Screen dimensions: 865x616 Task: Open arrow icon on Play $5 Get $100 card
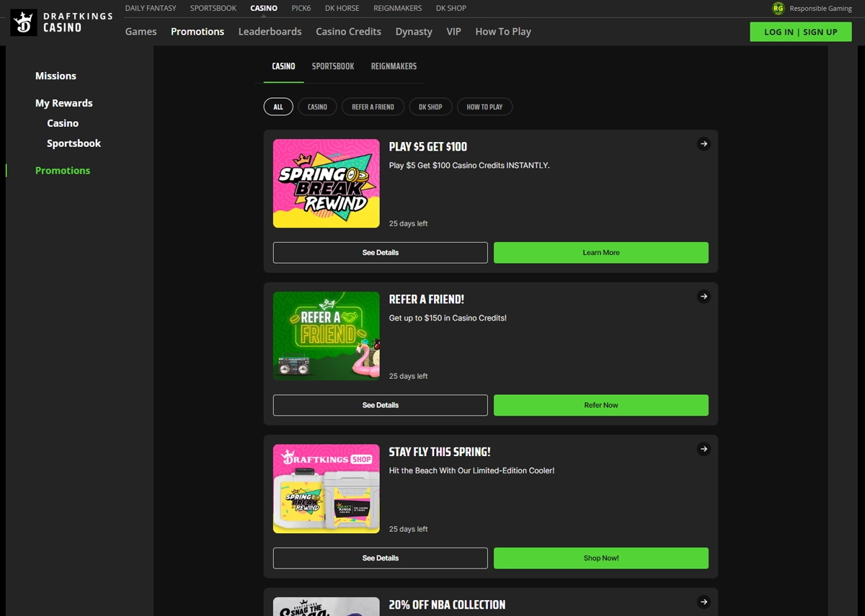[704, 144]
